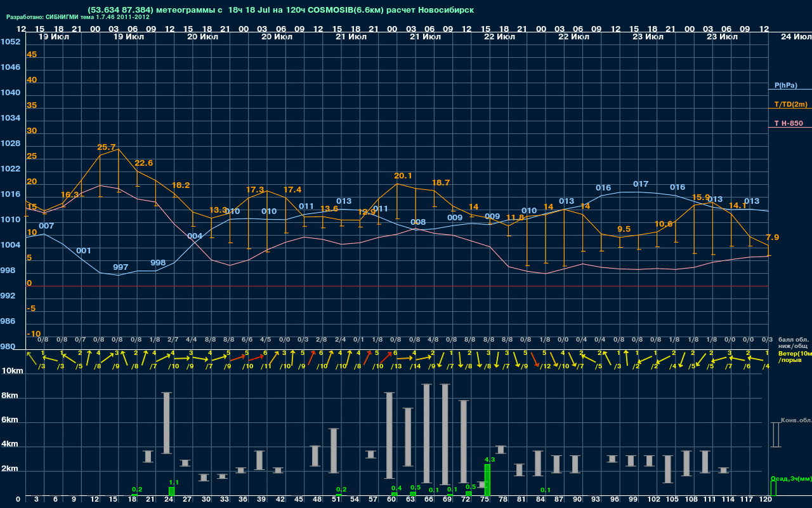This screenshot has height=508, width=812.
Task: Click the T/TD(2m) legend label
Action: pyautogui.click(x=790, y=104)
